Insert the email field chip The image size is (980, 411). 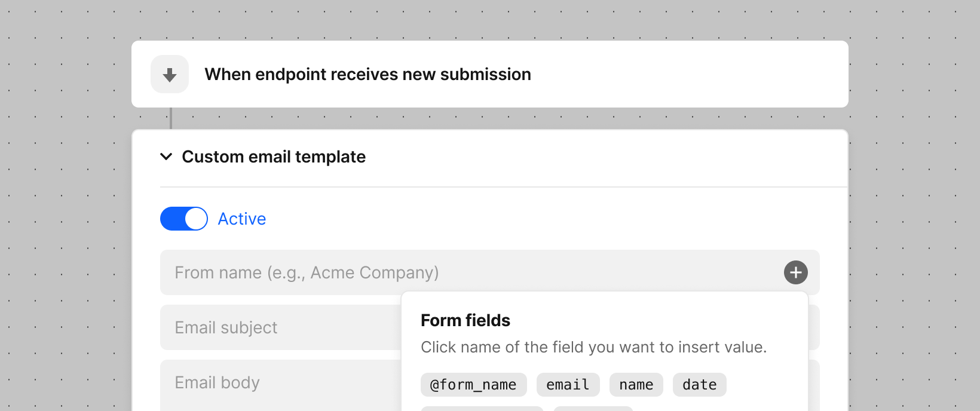pyautogui.click(x=568, y=385)
